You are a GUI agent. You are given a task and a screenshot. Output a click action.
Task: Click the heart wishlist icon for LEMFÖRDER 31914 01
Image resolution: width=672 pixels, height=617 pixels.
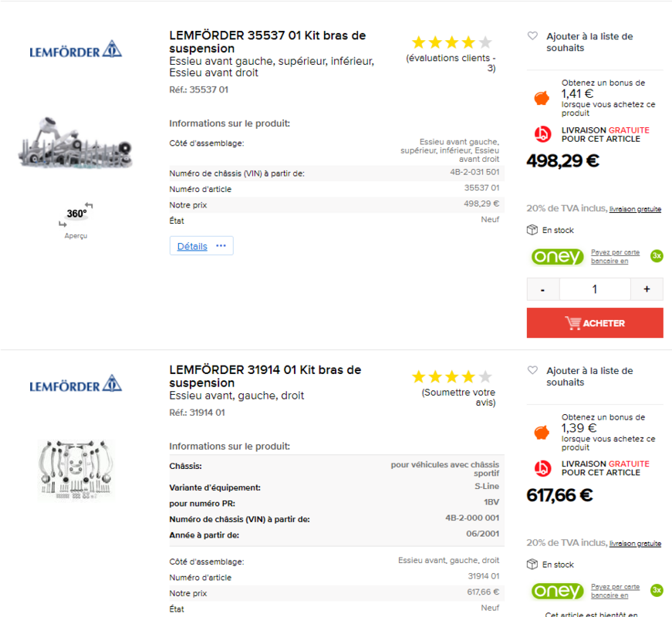(532, 371)
